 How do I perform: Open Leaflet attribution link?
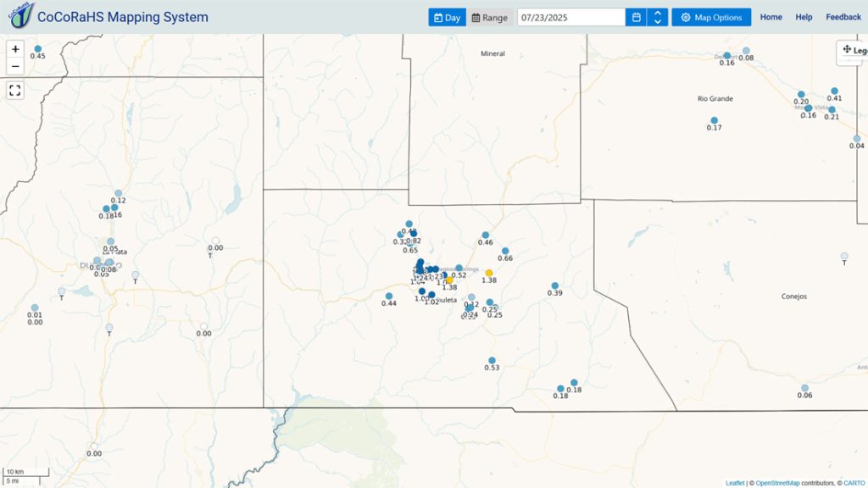[735, 483]
